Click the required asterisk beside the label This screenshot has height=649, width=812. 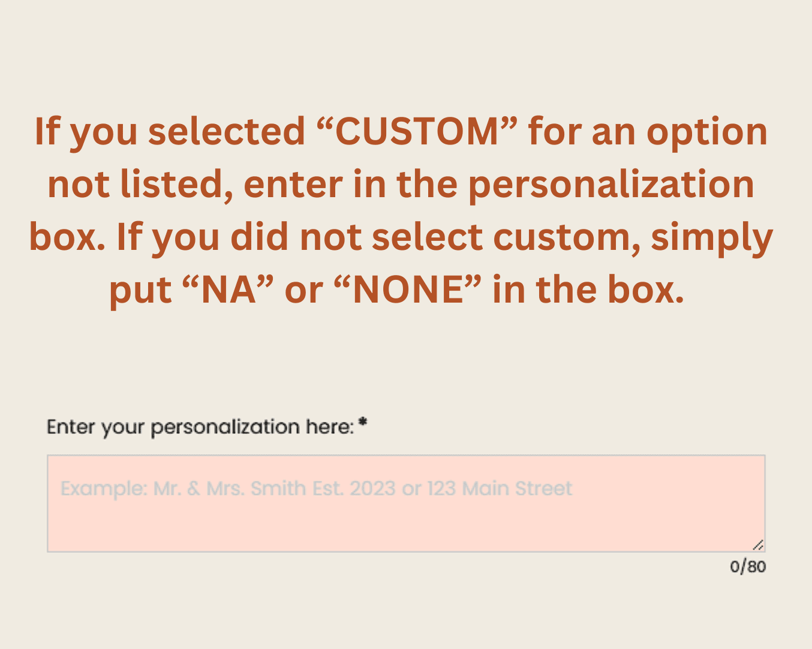point(362,425)
